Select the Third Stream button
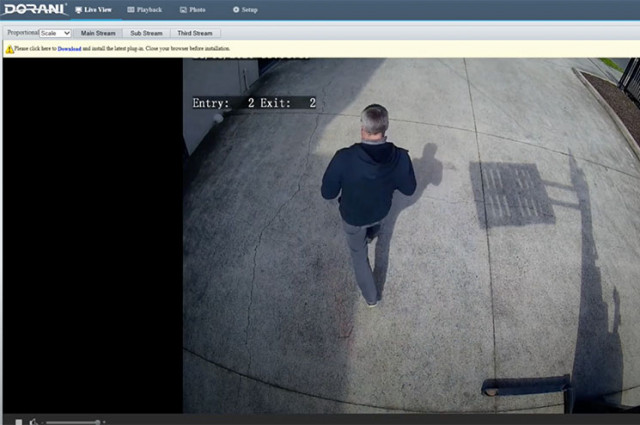 coord(195,33)
